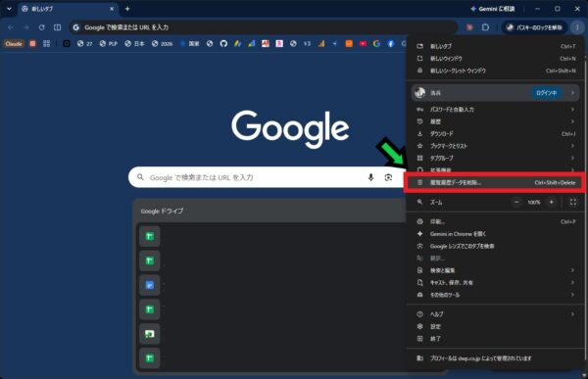Screen dimensions: 588x379
Task: Search by image with Google Lens icon
Action: [x=388, y=177]
